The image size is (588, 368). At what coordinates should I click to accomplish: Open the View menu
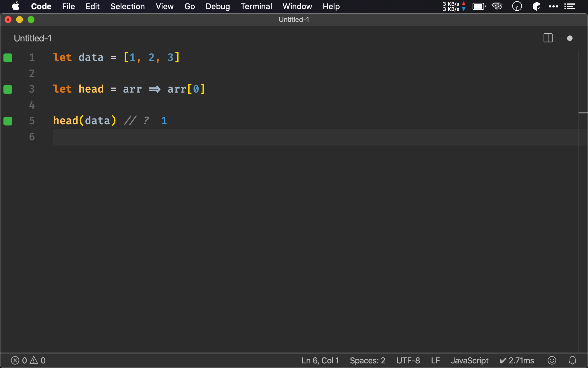click(x=165, y=6)
